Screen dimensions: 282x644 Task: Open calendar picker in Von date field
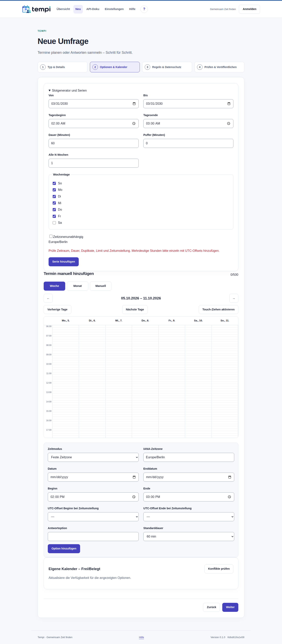(x=134, y=104)
